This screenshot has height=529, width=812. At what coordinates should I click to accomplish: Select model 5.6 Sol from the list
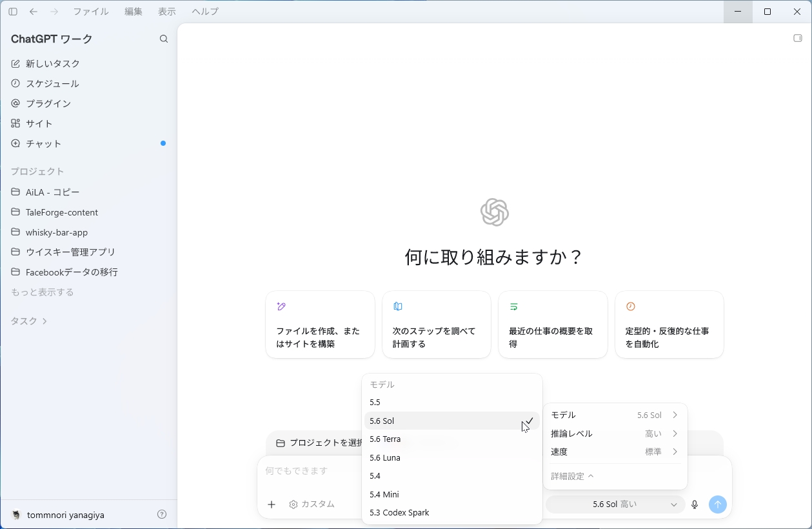452,421
